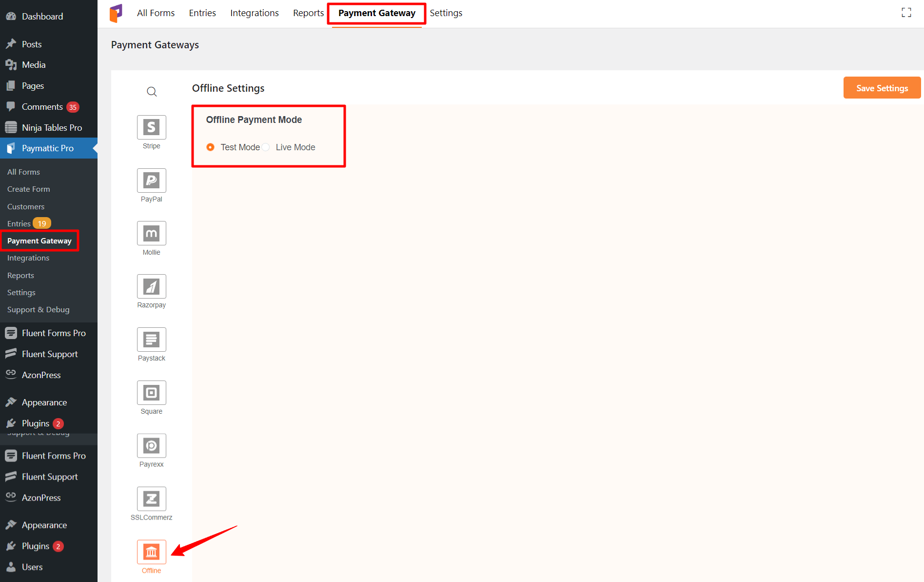
Task: Click the Paymattic Pro sidebar icon
Action: tap(11, 148)
